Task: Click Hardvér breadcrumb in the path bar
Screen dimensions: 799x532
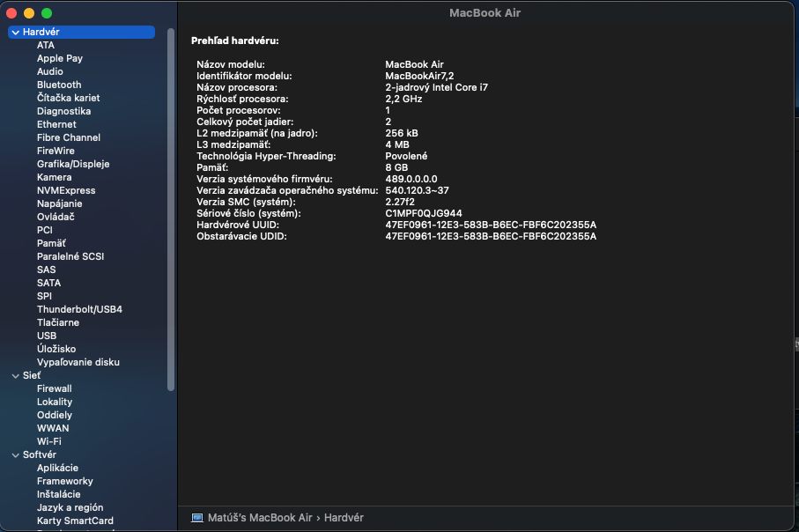Action: tap(344, 518)
